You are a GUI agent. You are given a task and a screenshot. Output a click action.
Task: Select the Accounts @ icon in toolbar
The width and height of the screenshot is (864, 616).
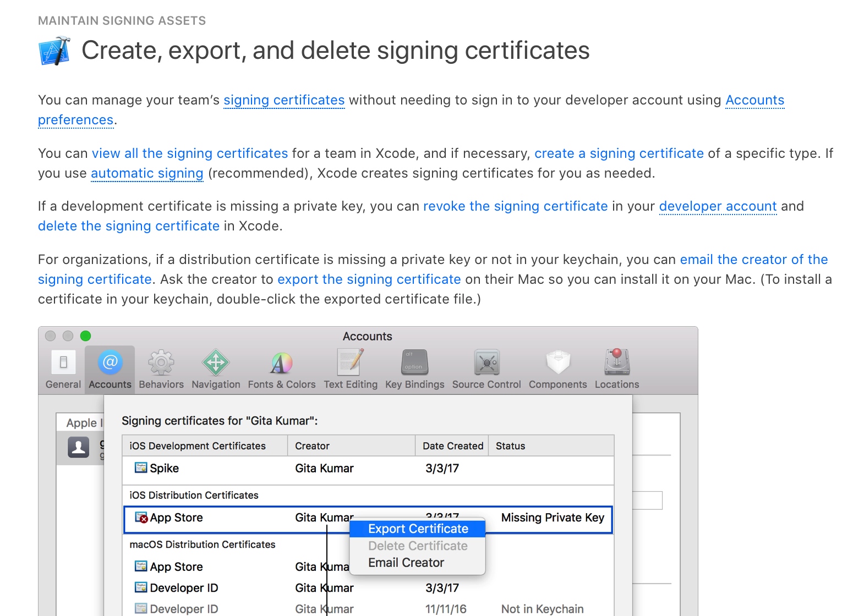pyautogui.click(x=110, y=362)
